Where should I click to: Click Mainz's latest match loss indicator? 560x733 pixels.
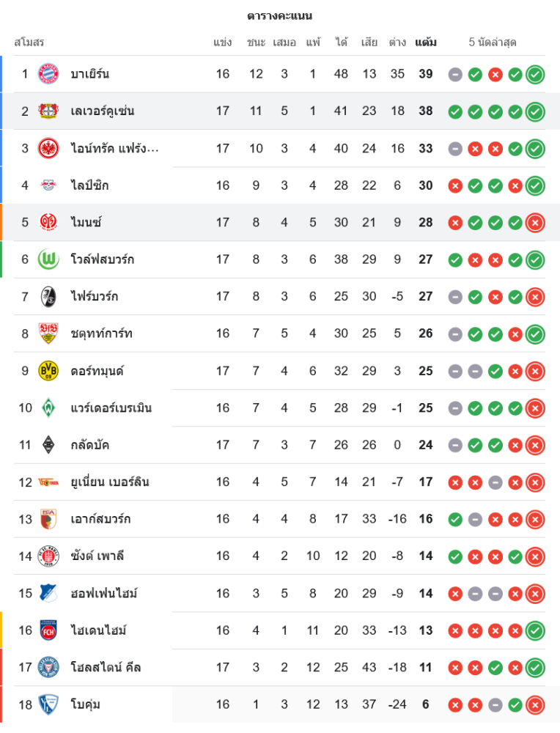pos(535,222)
